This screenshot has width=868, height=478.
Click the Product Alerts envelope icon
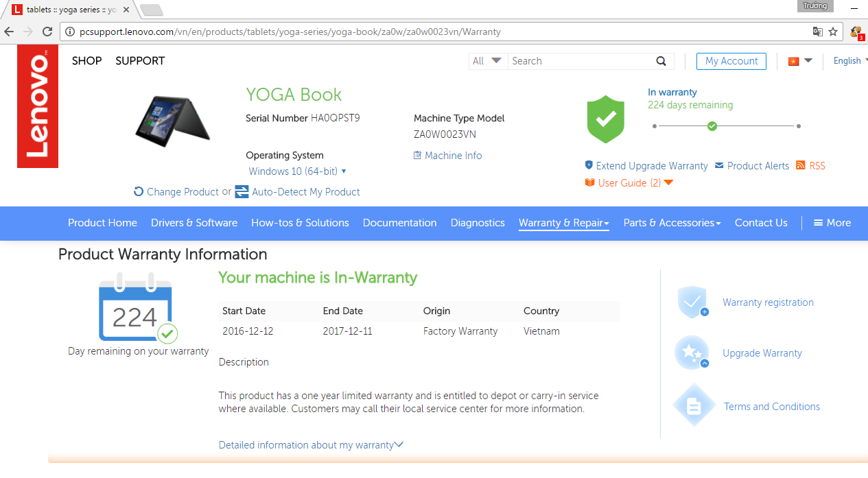[719, 166]
